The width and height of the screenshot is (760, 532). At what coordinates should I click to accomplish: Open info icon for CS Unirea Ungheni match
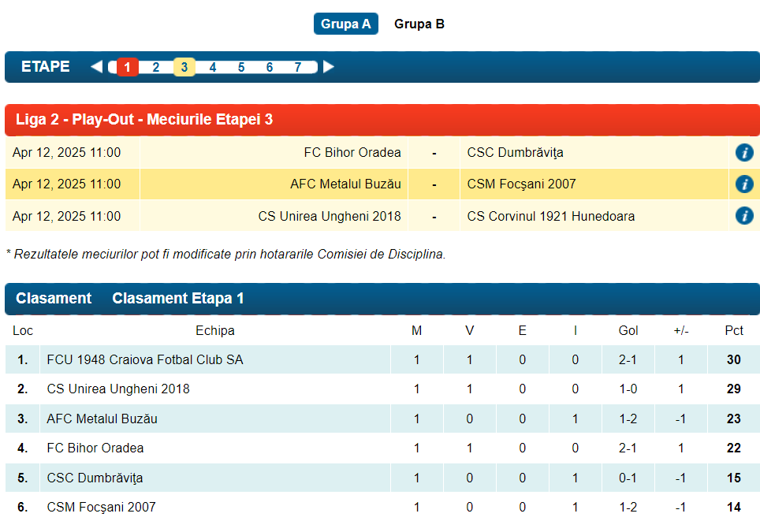pos(743,216)
